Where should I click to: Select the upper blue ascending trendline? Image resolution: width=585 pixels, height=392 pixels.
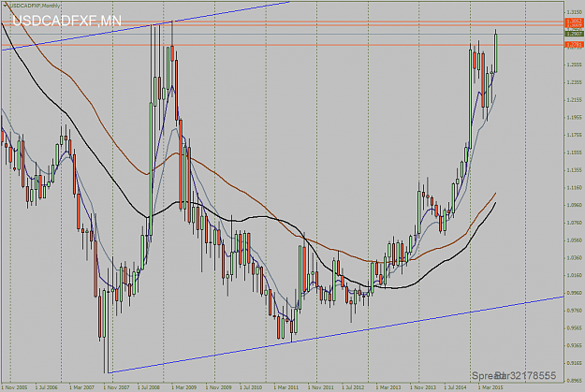point(145,26)
